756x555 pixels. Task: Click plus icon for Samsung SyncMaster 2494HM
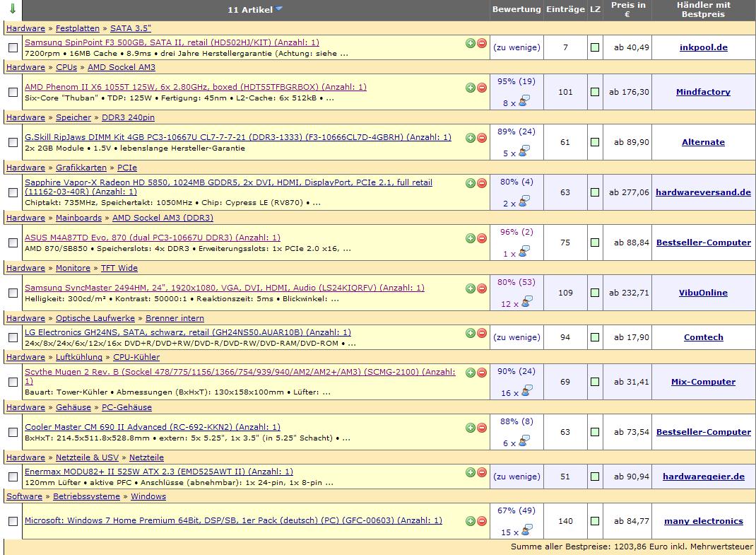(x=471, y=288)
